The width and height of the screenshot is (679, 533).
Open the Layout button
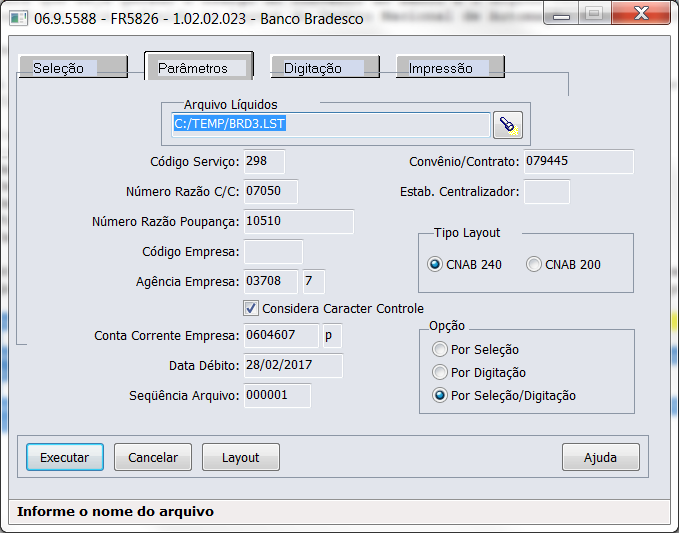241,457
